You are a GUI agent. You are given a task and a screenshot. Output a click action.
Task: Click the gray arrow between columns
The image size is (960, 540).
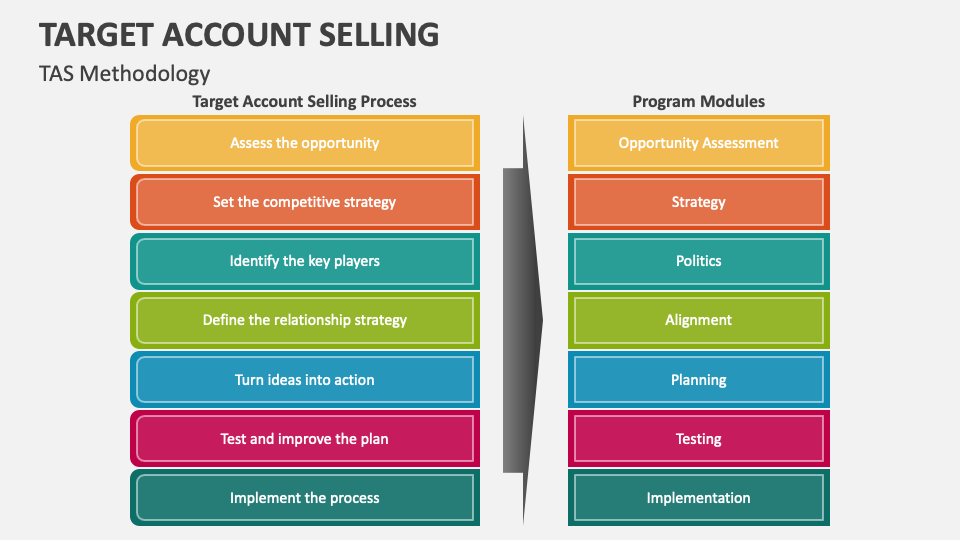[x=522, y=320]
